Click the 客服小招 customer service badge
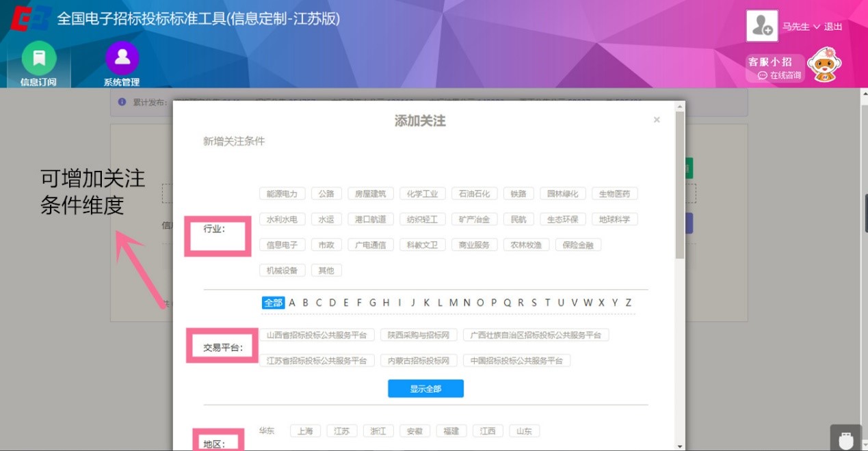 pos(769,61)
